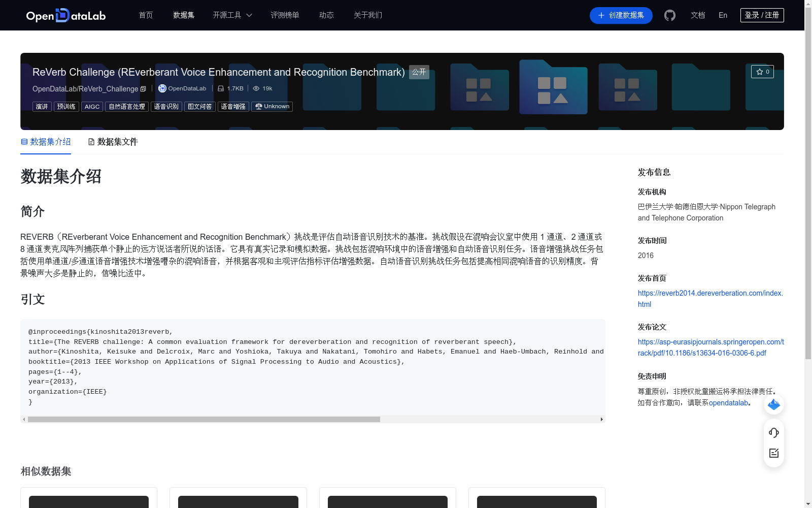The image size is (812, 508).
Task: Open the customer support headset icon
Action: (x=774, y=433)
